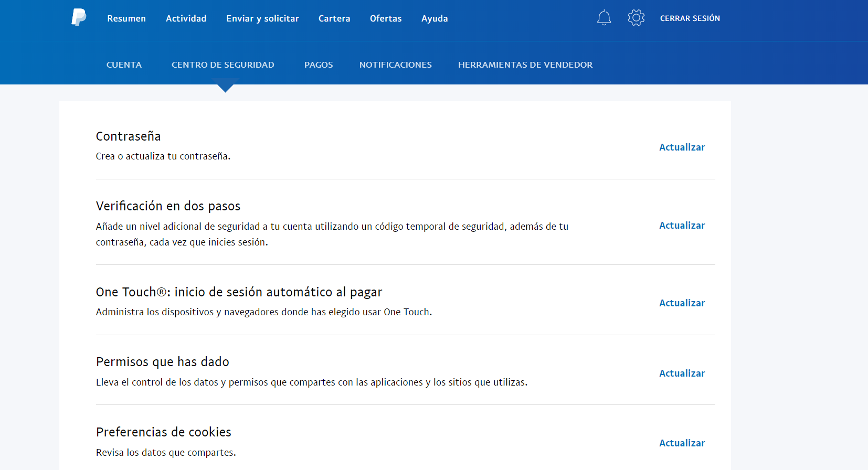Open settings via the gear icon
The width and height of the screenshot is (868, 470).
point(636,18)
